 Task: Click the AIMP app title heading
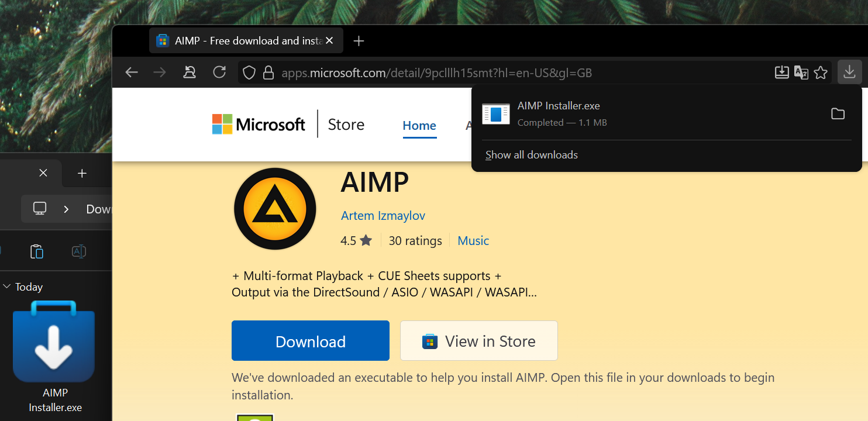(375, 182)
